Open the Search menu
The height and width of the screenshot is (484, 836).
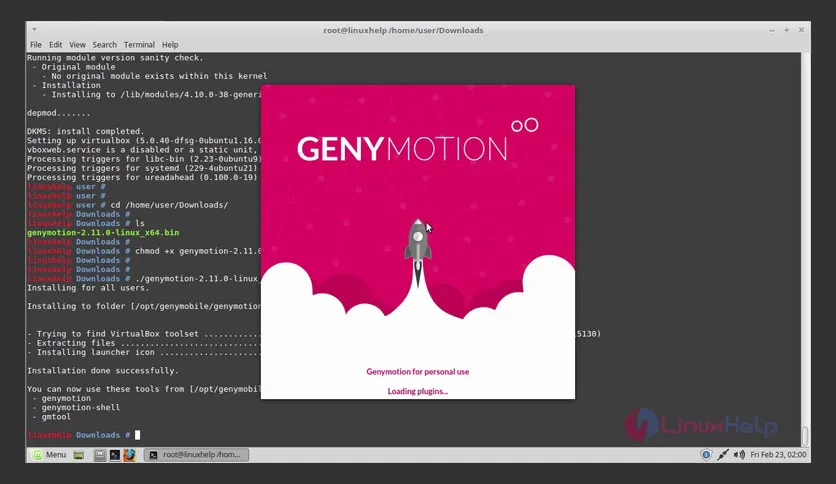[104, 45]
